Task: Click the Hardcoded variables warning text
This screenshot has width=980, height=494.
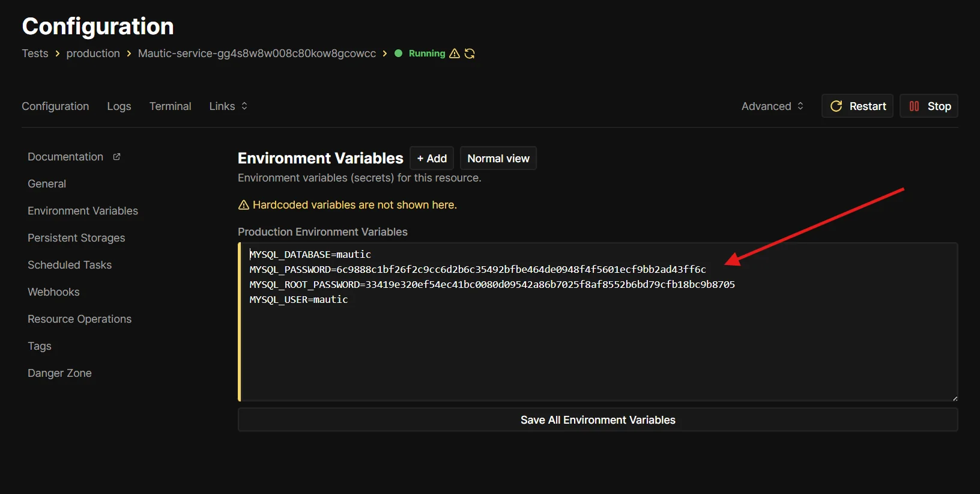Action: (355, 205)
